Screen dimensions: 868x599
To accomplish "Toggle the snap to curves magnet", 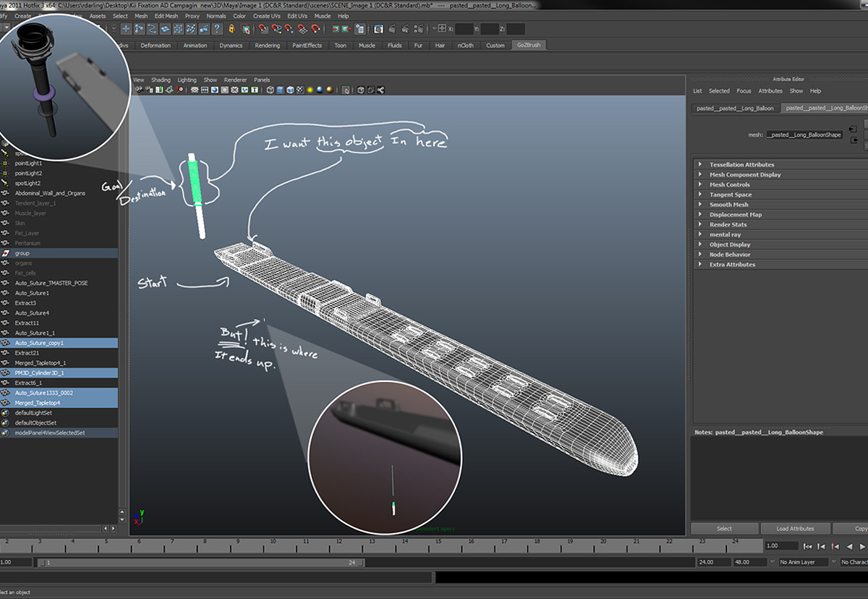I will click(276, 29).
